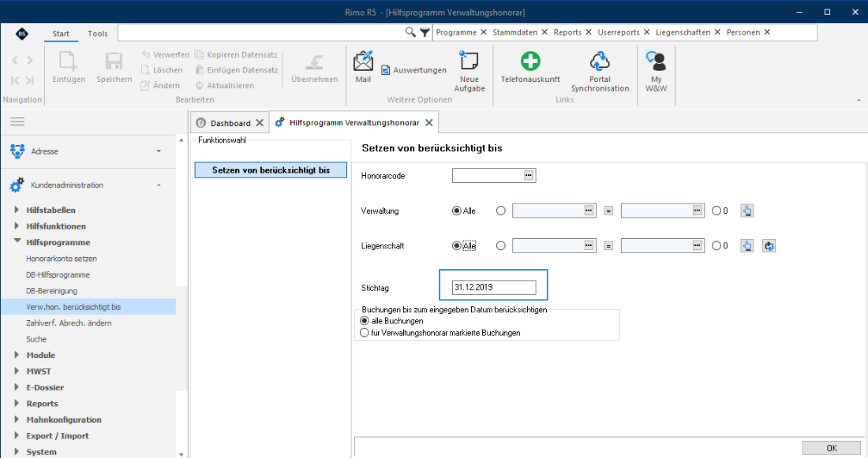The width and height of the screenshot is (868, 459).
Task: Collapse the Hilfsprogramme tree node
Action: click(x=17, y=241)
